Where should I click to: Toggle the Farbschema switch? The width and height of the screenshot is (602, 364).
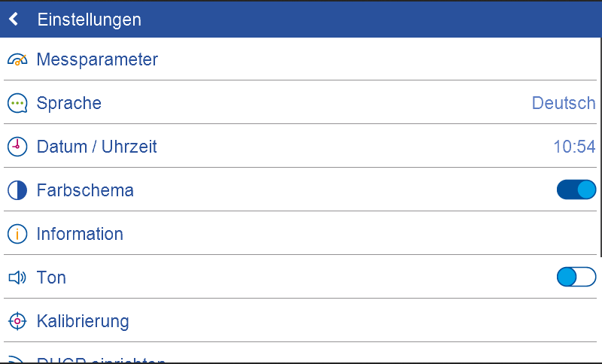(x=576, y=190)
